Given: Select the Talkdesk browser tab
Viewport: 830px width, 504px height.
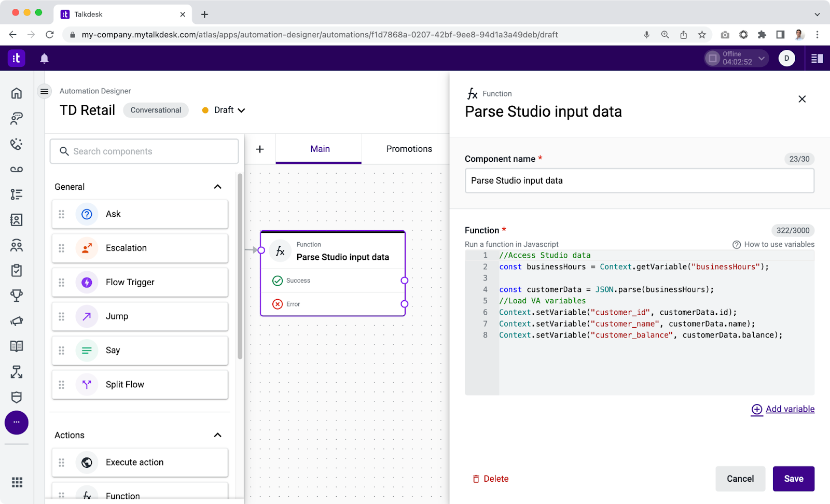Looking at the screenshot, I should tap(122, 15).
